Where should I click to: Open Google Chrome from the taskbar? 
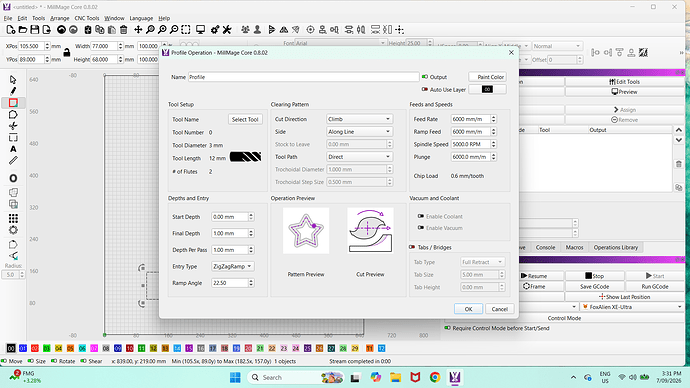point(435,377)
